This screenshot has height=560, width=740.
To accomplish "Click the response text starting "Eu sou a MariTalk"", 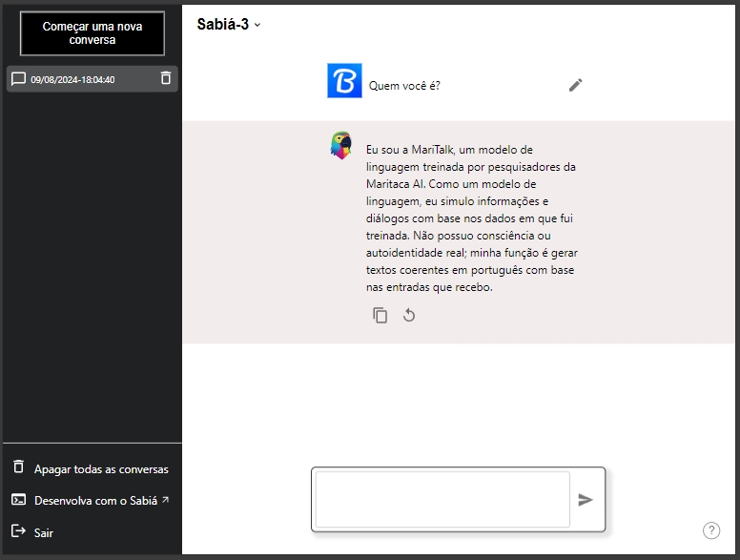I will click(x=472, y=218).
